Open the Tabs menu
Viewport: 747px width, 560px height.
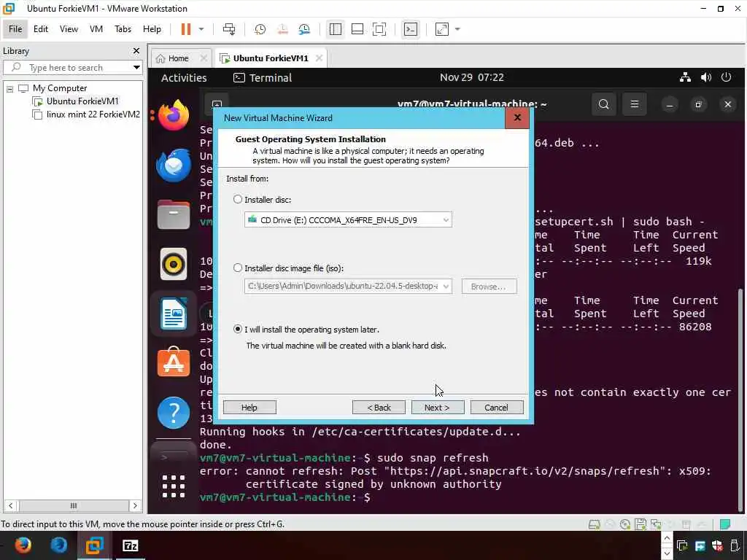click(123, 29)
